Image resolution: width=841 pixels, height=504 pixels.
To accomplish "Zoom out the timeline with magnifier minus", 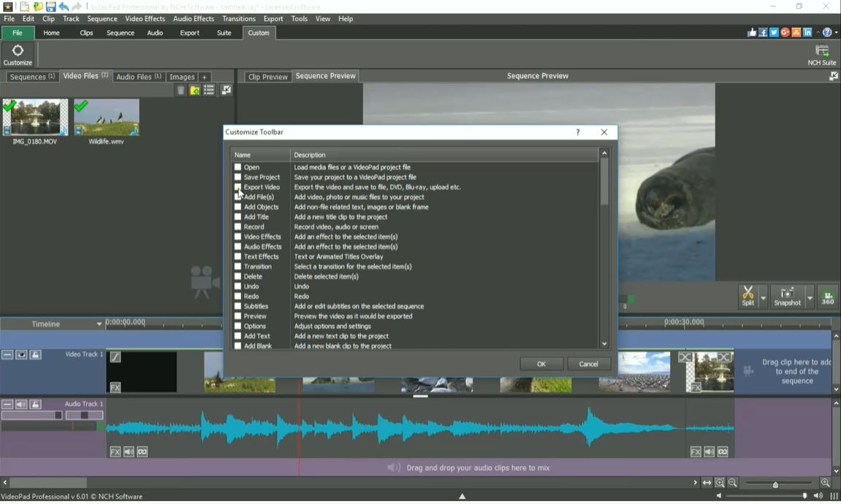I will pos(733,483).
